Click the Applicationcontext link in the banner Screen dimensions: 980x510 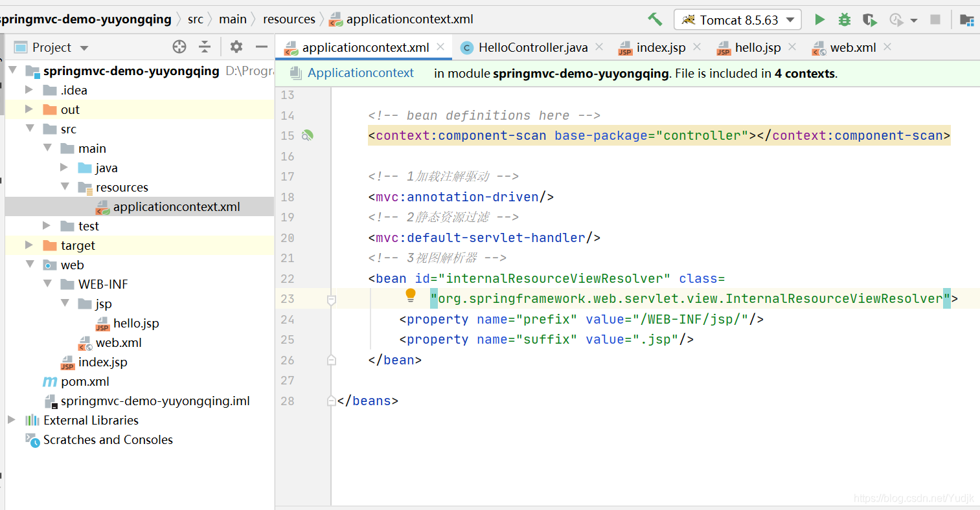point(360,73)
